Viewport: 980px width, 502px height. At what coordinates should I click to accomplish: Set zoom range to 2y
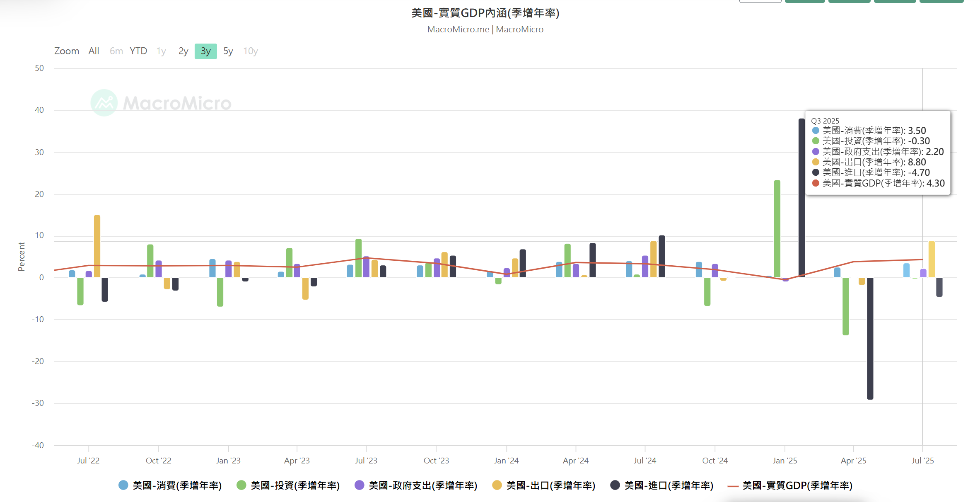click(183, 51)
